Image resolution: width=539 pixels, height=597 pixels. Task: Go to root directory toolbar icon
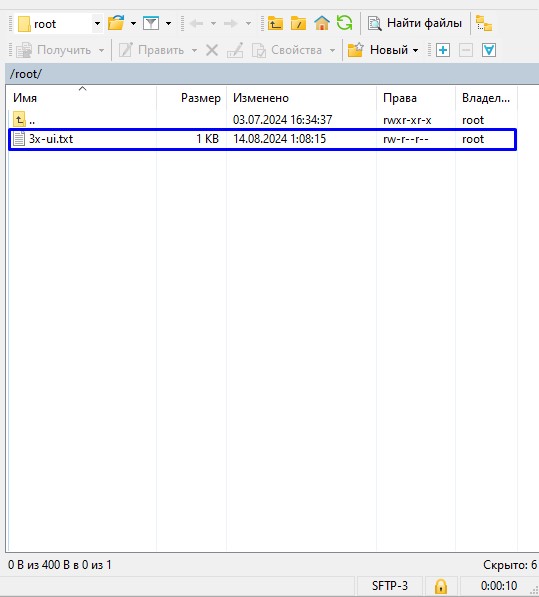pos(298,24)
